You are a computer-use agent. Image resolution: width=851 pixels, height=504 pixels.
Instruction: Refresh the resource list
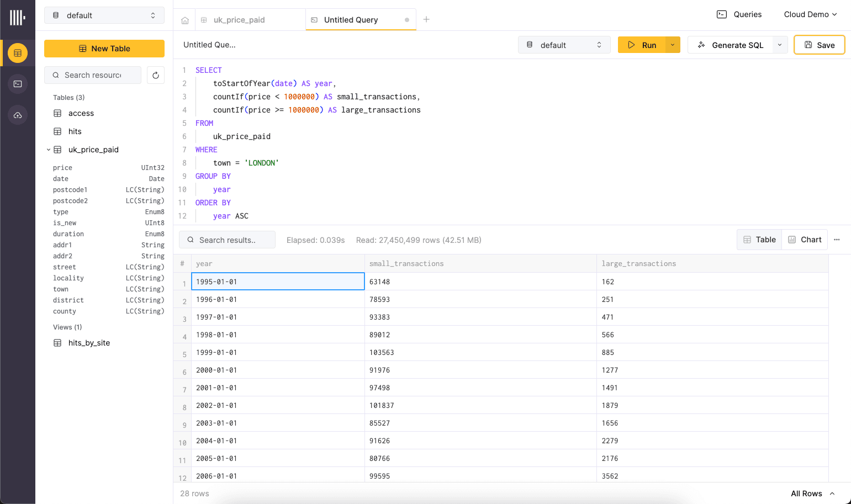click(156, 75)
